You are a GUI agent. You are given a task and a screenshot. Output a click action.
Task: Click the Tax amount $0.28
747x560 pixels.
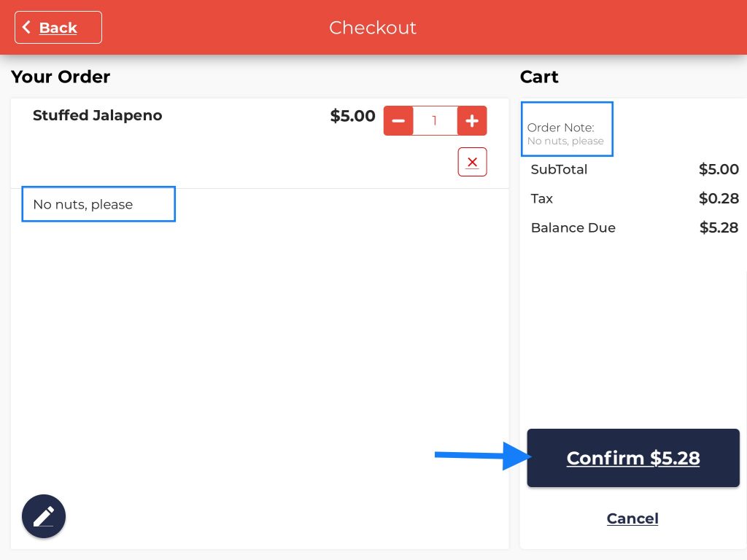click(719, 198)
